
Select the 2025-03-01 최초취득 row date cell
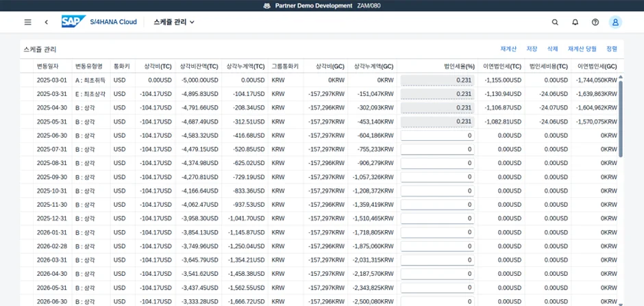[52, 80]
